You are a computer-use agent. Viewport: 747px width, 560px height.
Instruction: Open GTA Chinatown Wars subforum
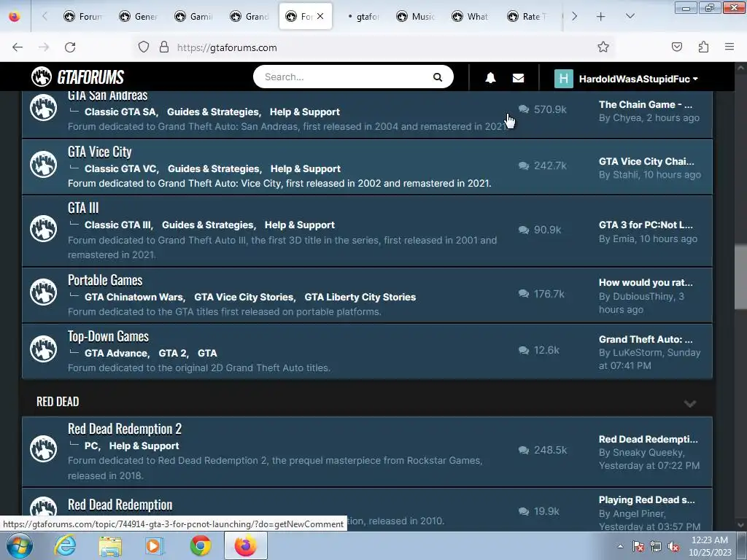134,297
